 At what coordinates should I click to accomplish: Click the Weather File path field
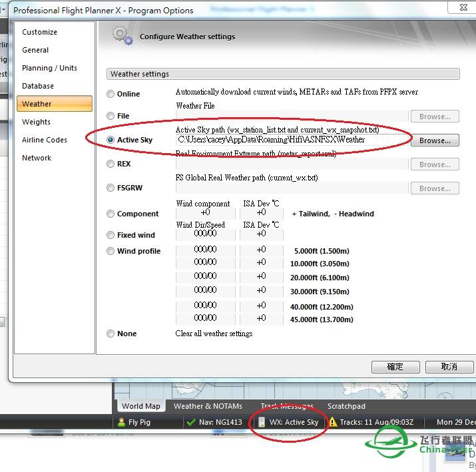point(292,116)
